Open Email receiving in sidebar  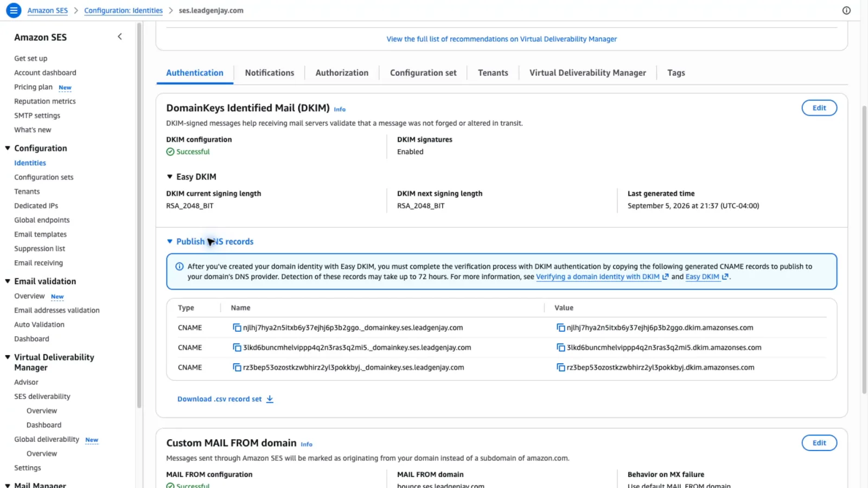pyautogui.click(x=39, y=263)
